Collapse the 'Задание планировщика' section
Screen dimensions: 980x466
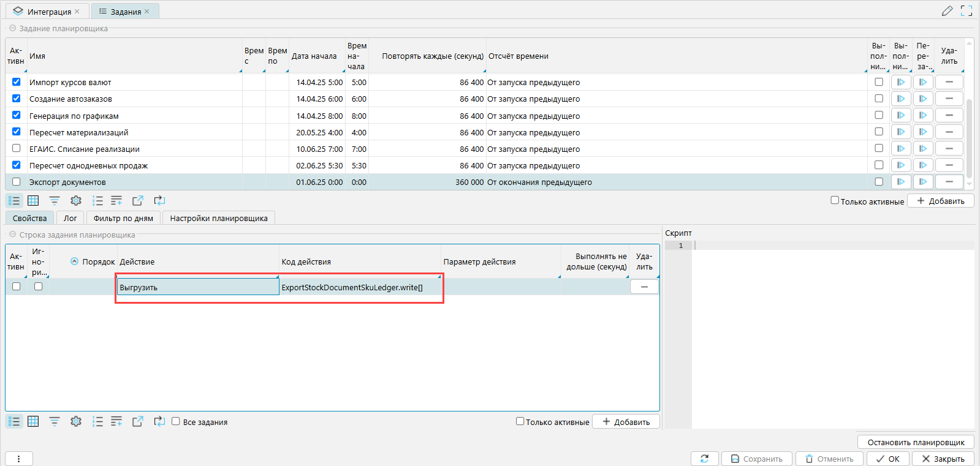(x=12, y=28)
